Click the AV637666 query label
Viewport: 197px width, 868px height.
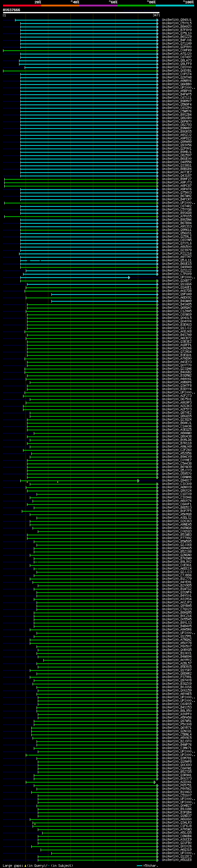point(11,10)
